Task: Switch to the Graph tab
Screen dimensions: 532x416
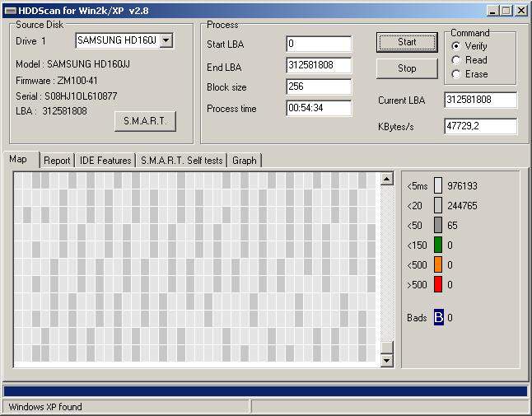Action: coord(245,161)
